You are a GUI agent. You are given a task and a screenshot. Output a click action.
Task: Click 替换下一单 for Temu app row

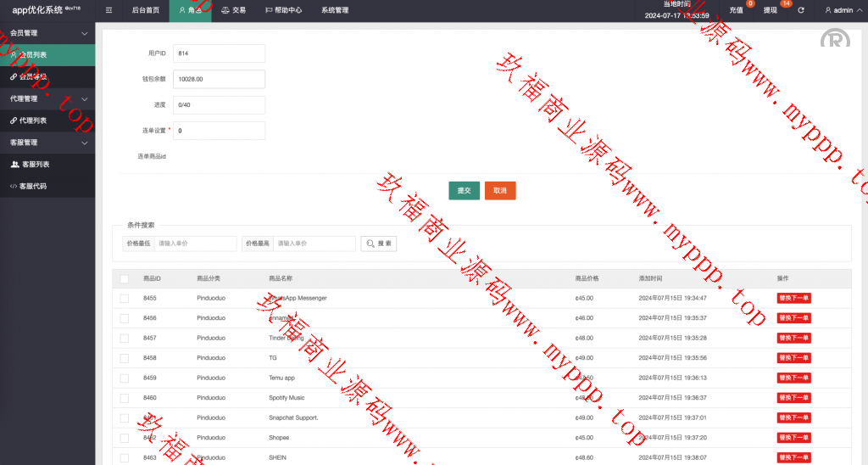793,378
